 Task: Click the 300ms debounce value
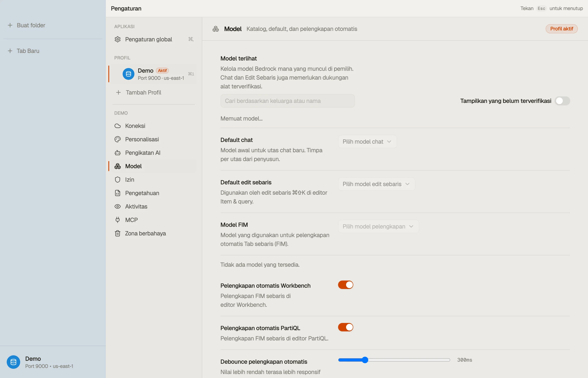click(x=465, y=360)
